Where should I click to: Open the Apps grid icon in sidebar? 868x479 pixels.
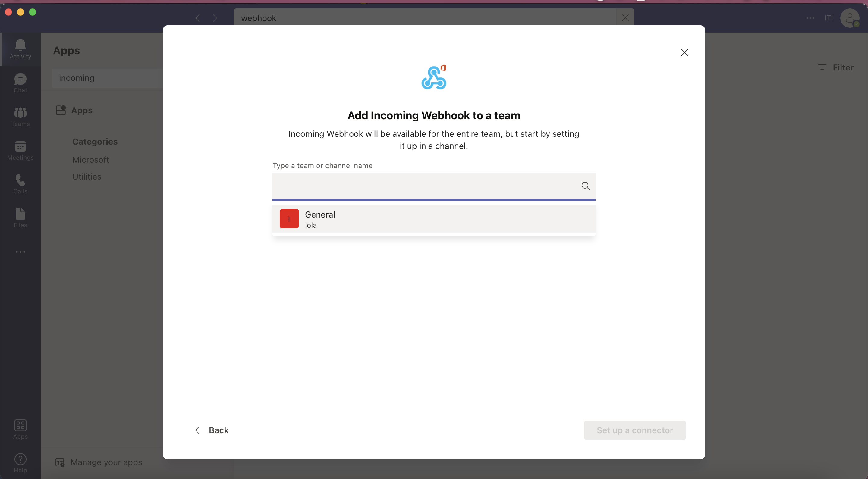[x=20, y=429]
